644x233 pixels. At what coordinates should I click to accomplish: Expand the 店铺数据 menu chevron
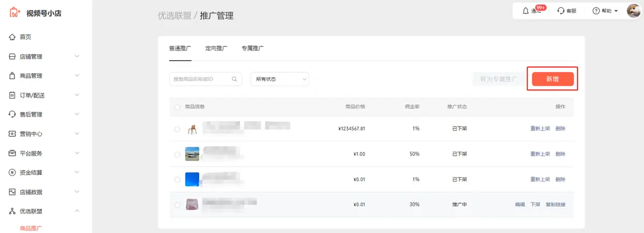pyautogui.click(x=77, y=192)
